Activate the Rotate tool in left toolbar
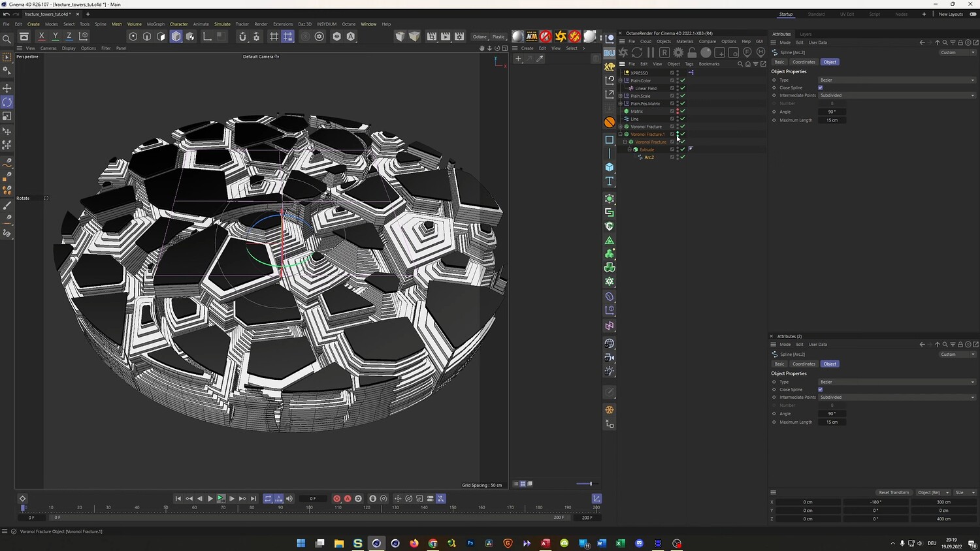The image size is (980, 551). [x=7, y=102]
